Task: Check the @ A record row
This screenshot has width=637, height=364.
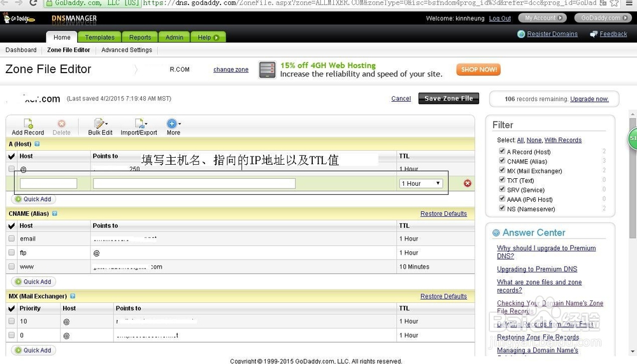Action: coord(11,169)
